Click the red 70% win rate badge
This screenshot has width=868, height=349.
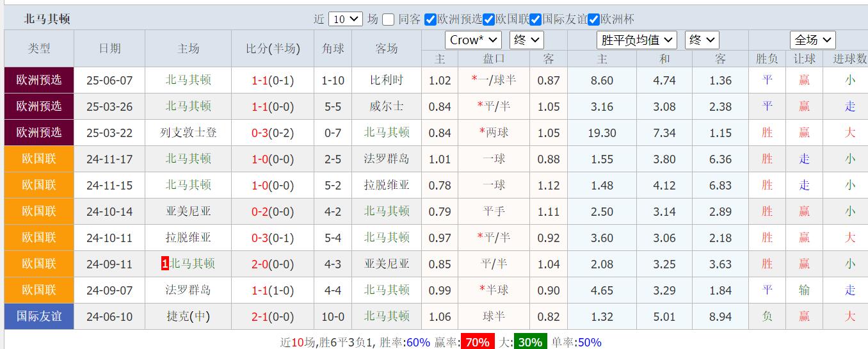(x=478, y=342)
